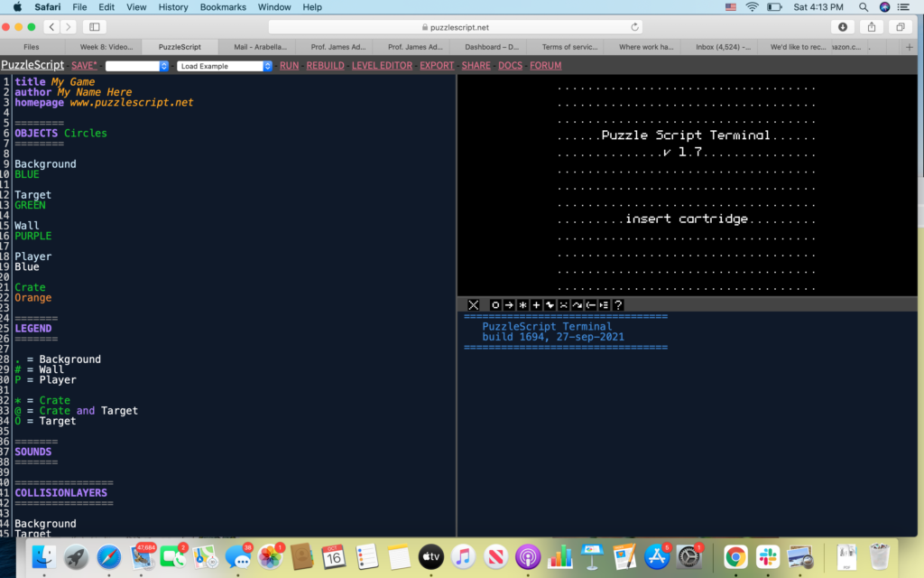
Task: Click the REBUILD link
Action: coord(325,66)
